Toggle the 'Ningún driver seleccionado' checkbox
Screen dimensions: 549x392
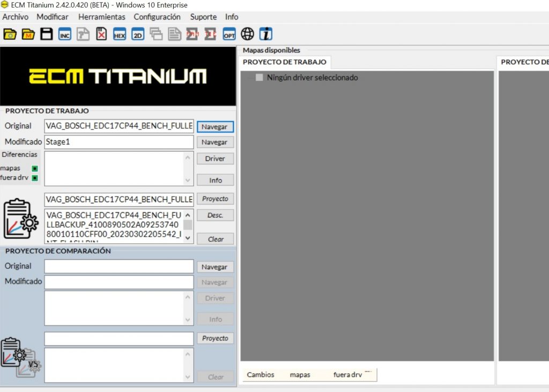(259, 78)
